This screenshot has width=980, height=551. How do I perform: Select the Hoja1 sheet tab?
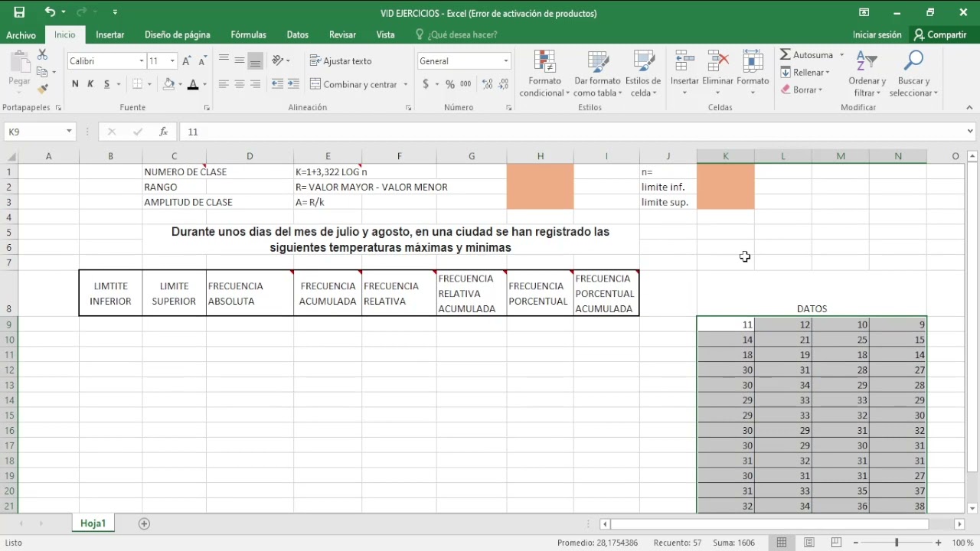[93, 523]
